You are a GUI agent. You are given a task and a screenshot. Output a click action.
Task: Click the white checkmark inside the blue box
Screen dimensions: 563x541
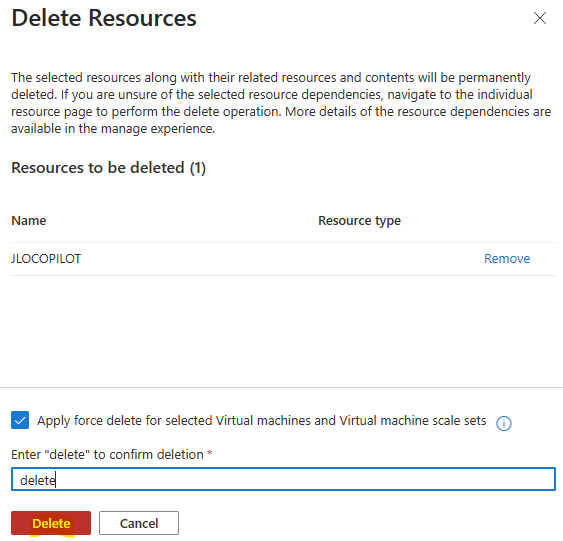click(20, 420)
